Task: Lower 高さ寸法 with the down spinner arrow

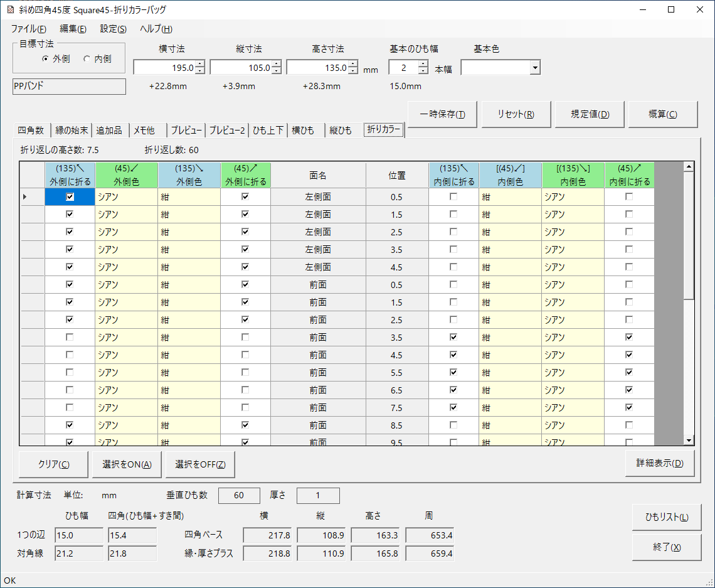Action: (353, 71)
